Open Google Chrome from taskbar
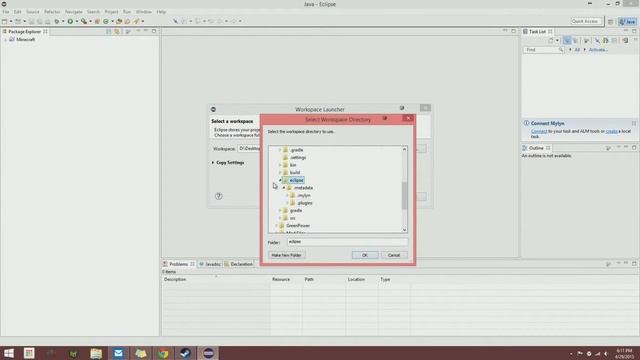The height and width of the screenshot is (360, 640). [163, 353]
